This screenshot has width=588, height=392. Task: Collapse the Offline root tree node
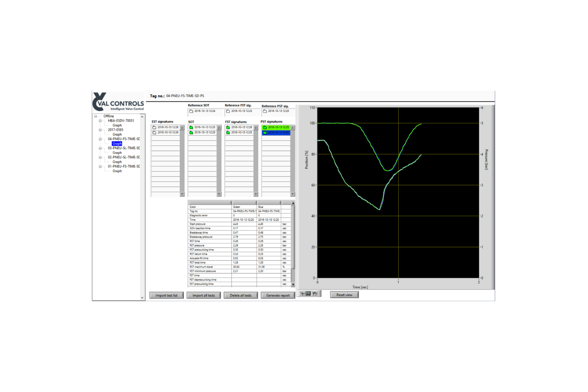click(x=96, y=116)
